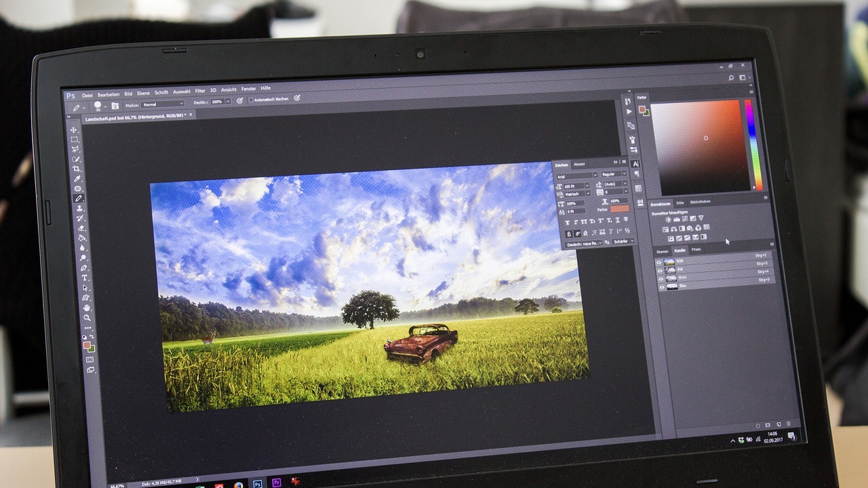
Task: Select the Move tool in the toolbar
Action: coord(74,130)
